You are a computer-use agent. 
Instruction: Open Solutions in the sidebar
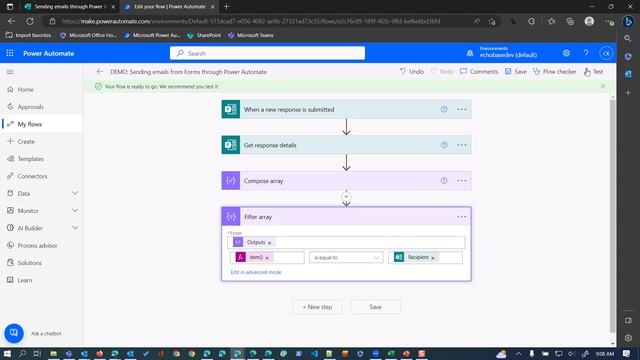(x=29, y=263)
